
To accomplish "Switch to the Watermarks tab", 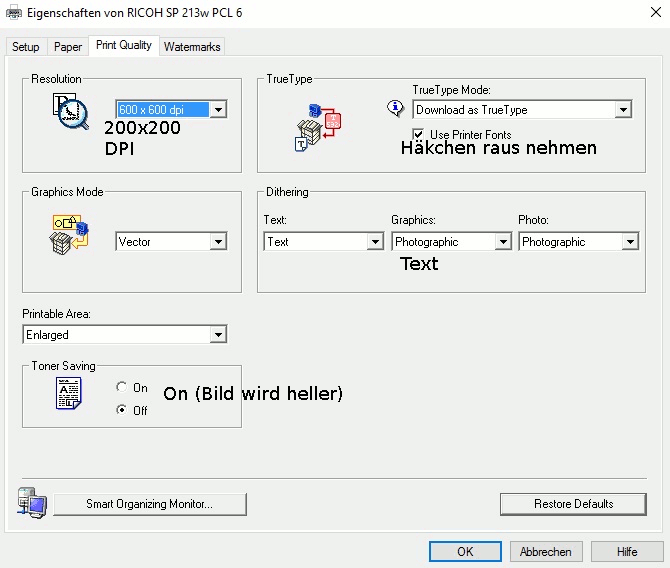I will pos(192,47).
